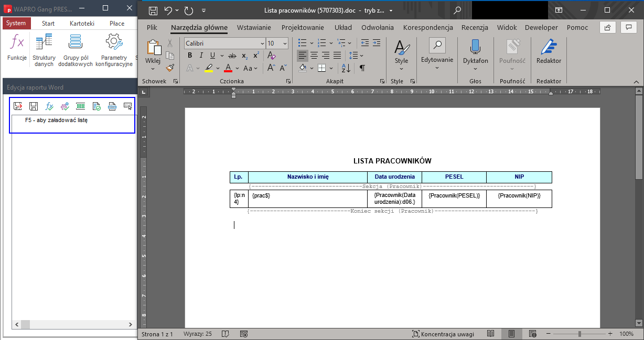Expand the Wklej paste options arrow

[x=153, y=68]
